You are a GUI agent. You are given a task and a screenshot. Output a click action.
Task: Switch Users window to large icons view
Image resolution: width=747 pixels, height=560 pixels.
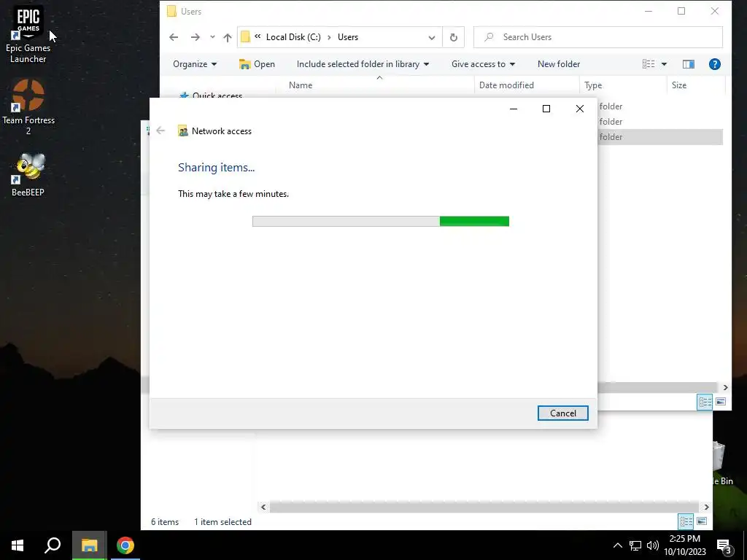721,402
